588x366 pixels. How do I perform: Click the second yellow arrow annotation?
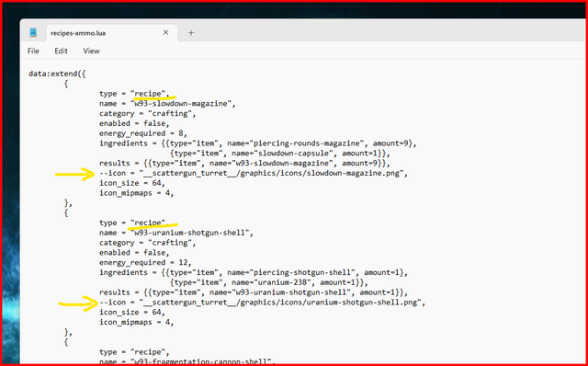point(78,303)
